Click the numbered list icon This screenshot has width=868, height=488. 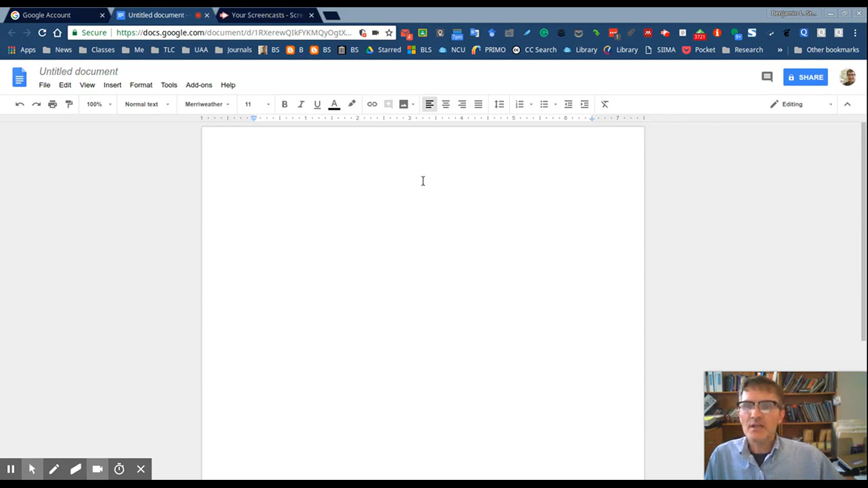coord(518,104)
